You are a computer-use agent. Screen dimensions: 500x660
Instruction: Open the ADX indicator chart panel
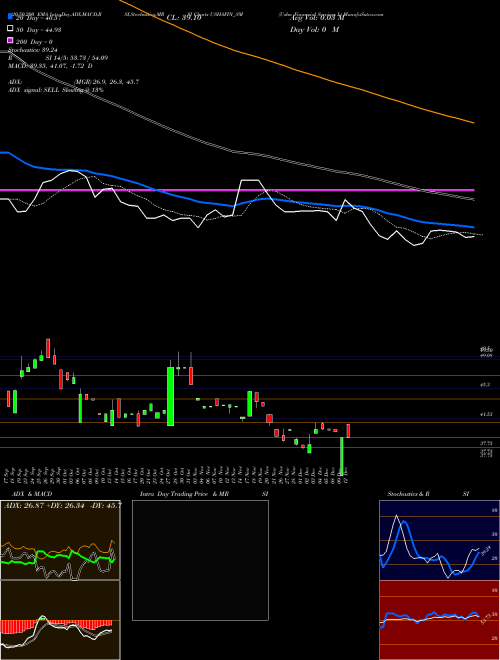(60, 540)
